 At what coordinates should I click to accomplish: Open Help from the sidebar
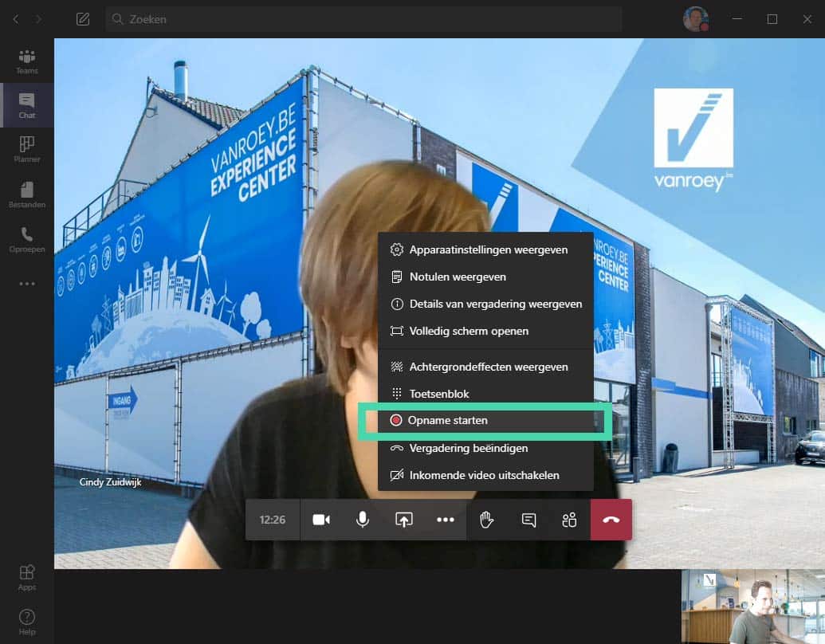coord(27,622)
